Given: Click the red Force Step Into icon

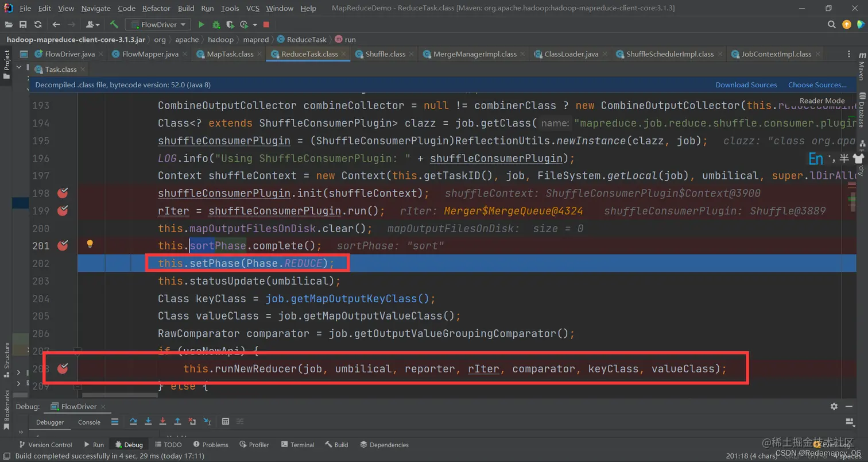Looking at the screenshot, I should [x=163, y=422].
